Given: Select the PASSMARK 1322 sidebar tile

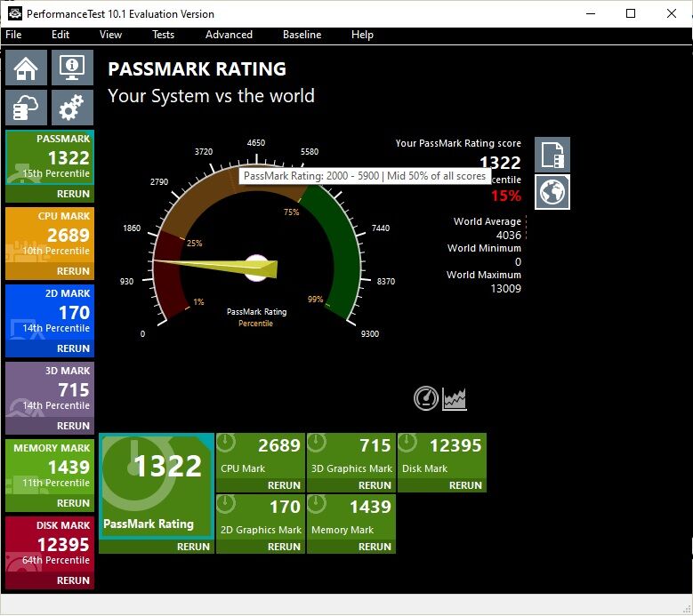Looking at the screenshot, I should pos(50,157).
